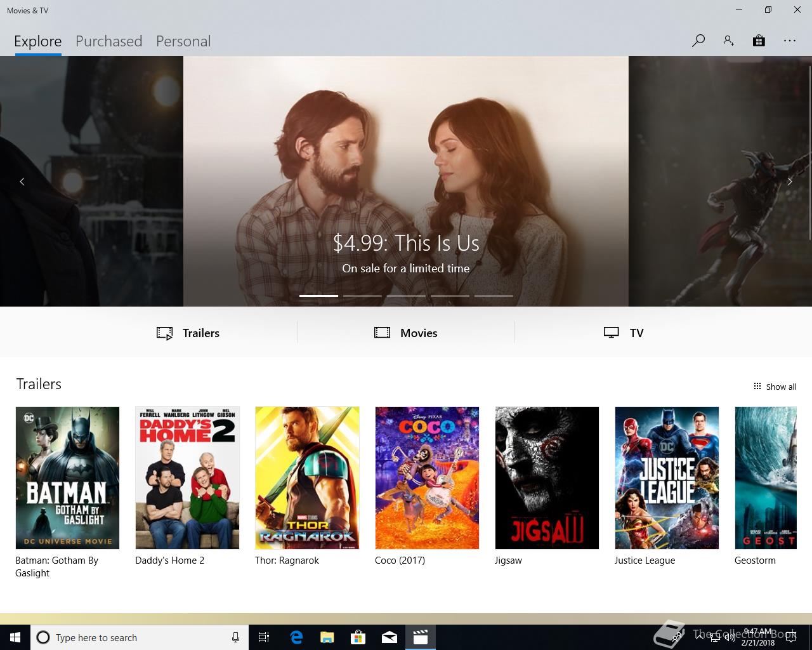Click the "Trailers" section heading
The height and width of the screenshot is (650, 812).
39,384
